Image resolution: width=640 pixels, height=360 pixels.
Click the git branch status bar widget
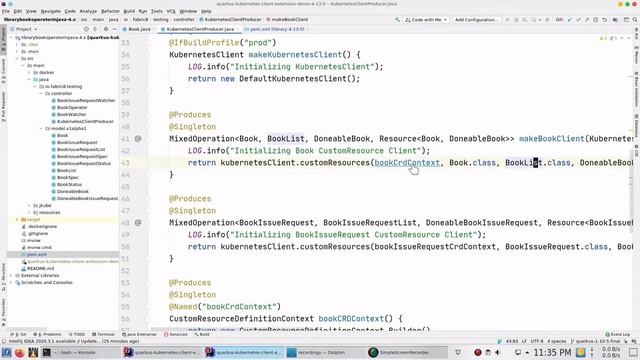pyautogui.click(x=595, y=341)
